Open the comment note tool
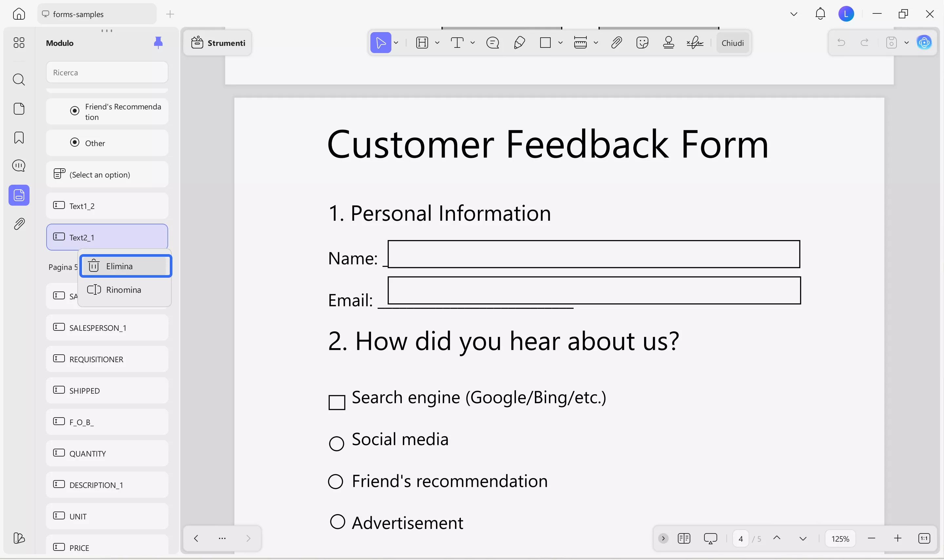Screen dimensions: 944x560 [493, 43]
